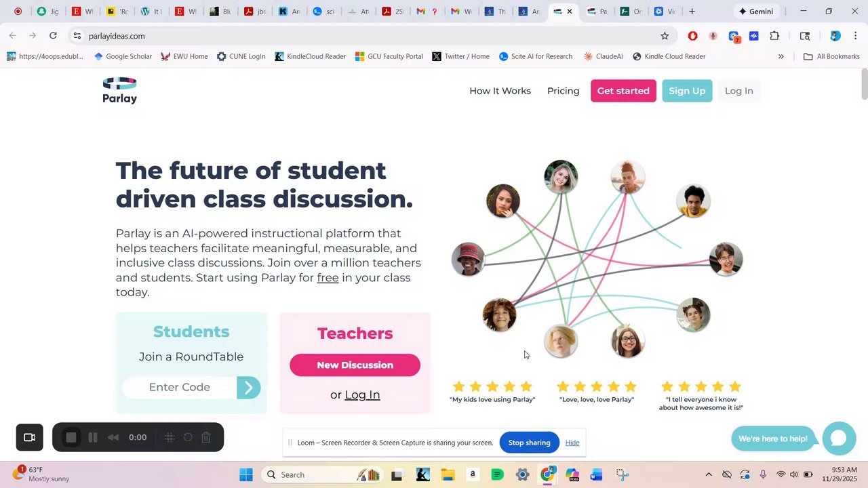
Task: Open the GCU Faculty Portal bookmark
Action: [x=389, y=56]
